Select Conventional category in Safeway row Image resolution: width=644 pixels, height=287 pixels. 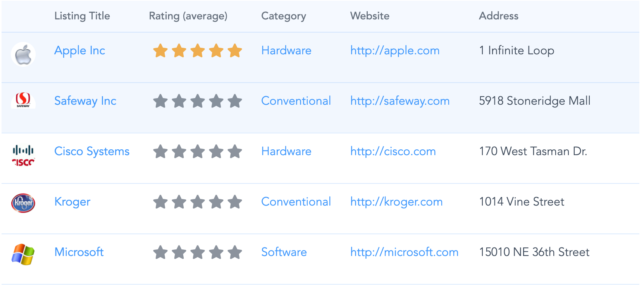(296, 101)
